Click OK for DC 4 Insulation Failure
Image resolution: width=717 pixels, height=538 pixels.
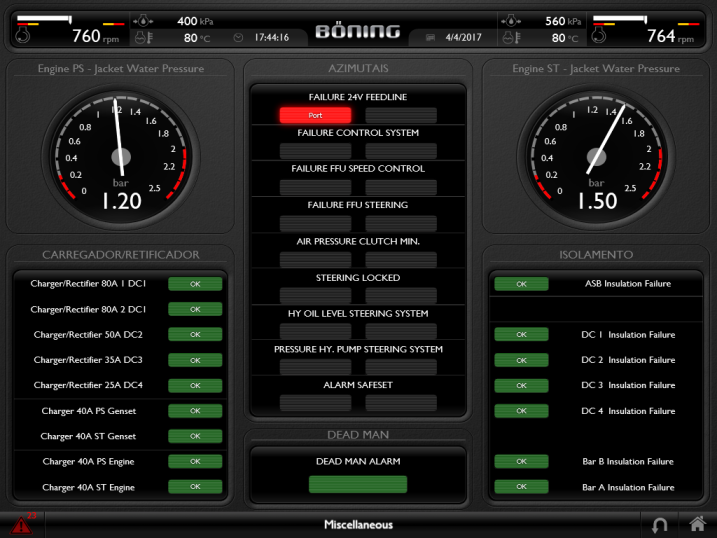click(521, 411)
